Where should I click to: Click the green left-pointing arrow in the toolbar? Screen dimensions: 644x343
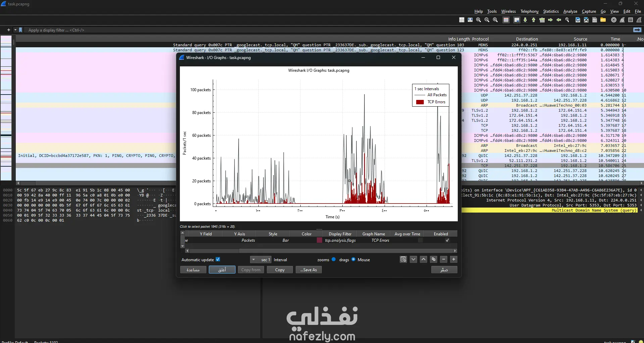[x=559, y=20]
